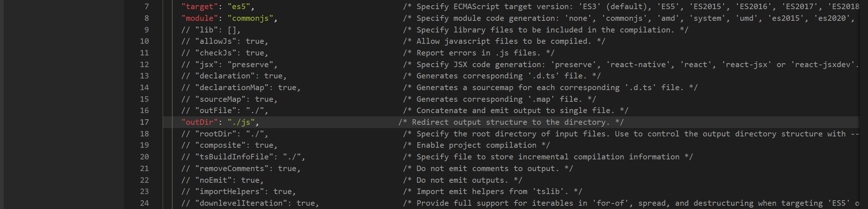The image size is (868, 209).
Task: Click the "Specify module code generation" comment
Action: pos(629,18)
